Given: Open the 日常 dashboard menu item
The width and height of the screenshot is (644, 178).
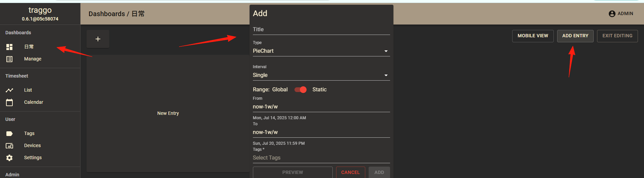Looking at the screenshot, I should (x=40, y=47).
